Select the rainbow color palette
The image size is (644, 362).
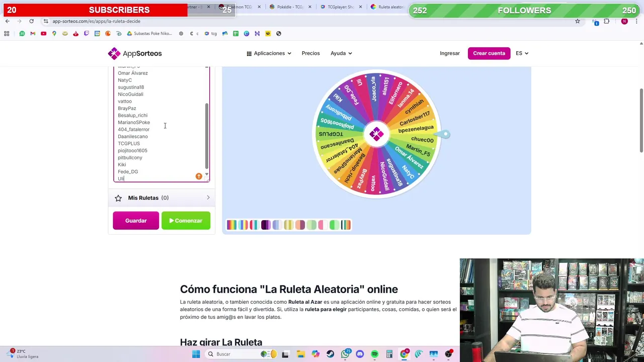pyautogui.click(x=231, y=225)
